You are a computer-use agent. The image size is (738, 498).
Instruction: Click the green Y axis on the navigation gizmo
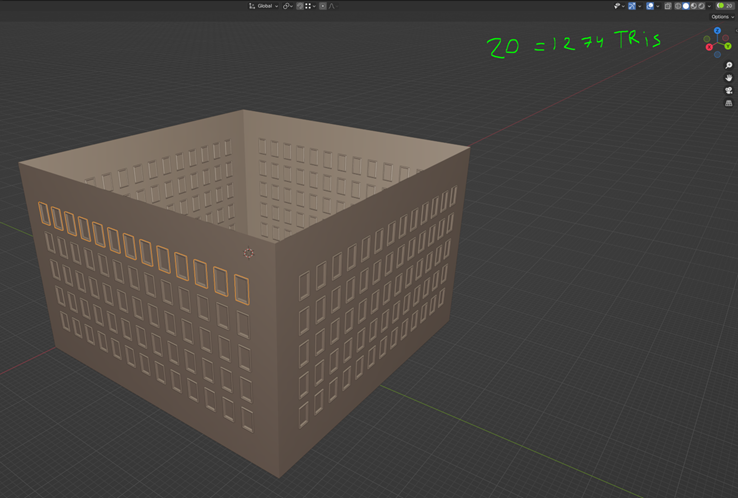point(728,46)
